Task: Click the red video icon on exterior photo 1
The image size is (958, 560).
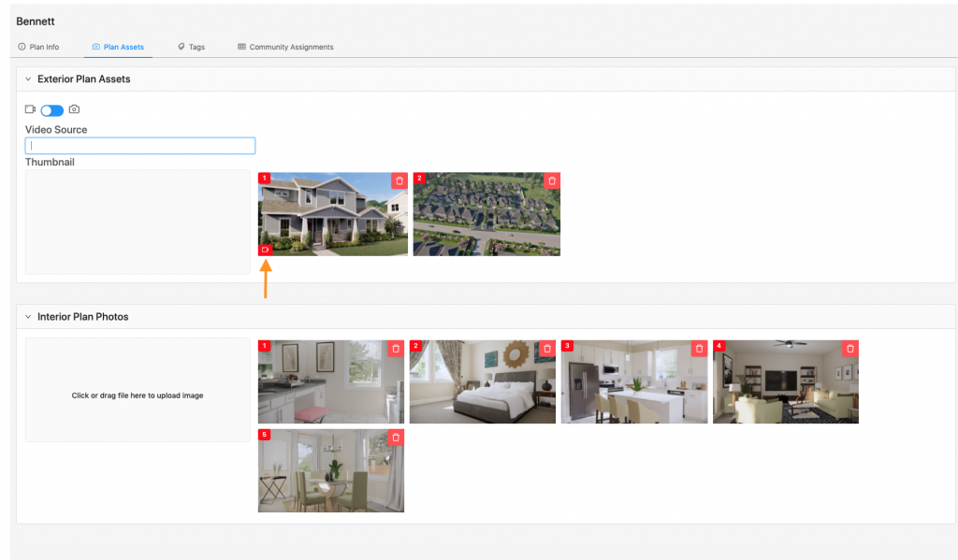Action: [x=266, y=250]
